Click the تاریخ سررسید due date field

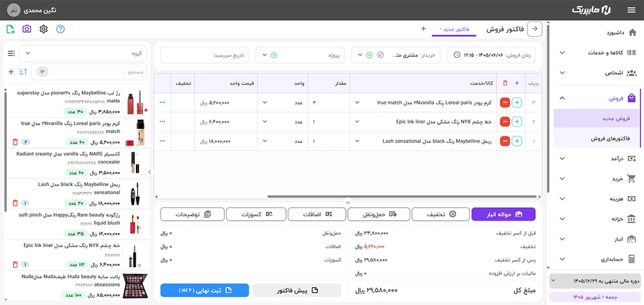coord(205,55)
